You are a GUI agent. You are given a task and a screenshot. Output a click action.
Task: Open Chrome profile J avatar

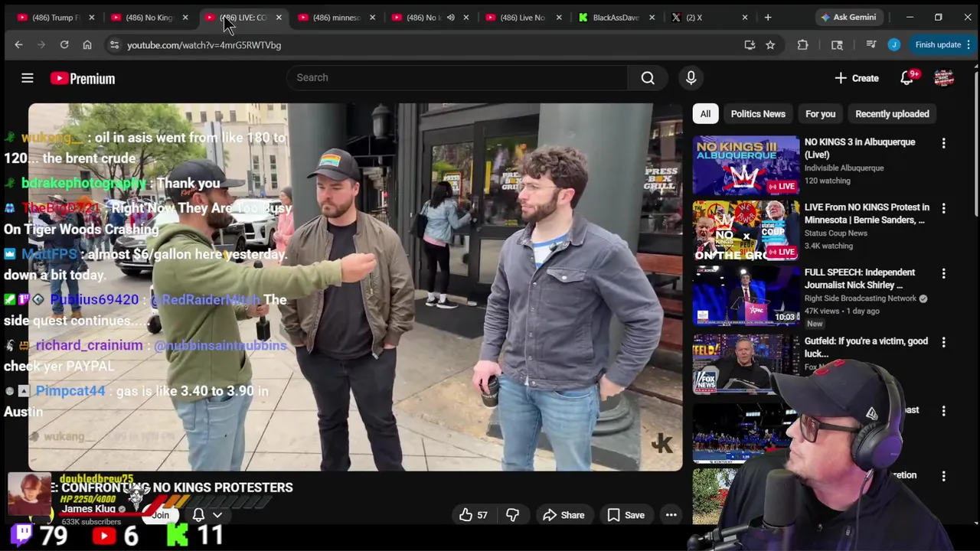click(x=893, y=45)
